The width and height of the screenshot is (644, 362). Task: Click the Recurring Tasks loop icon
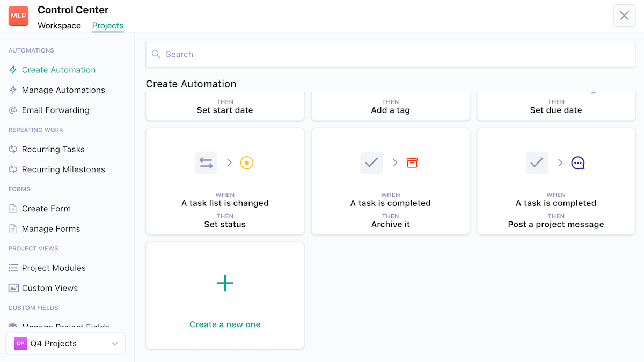coord(13,149)
